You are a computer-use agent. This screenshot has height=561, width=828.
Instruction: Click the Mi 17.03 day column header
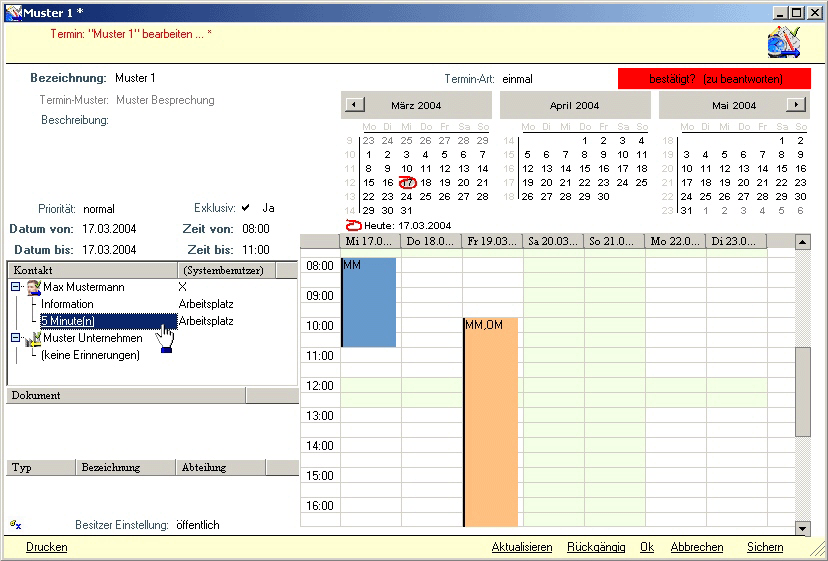(x=370, y=241)
